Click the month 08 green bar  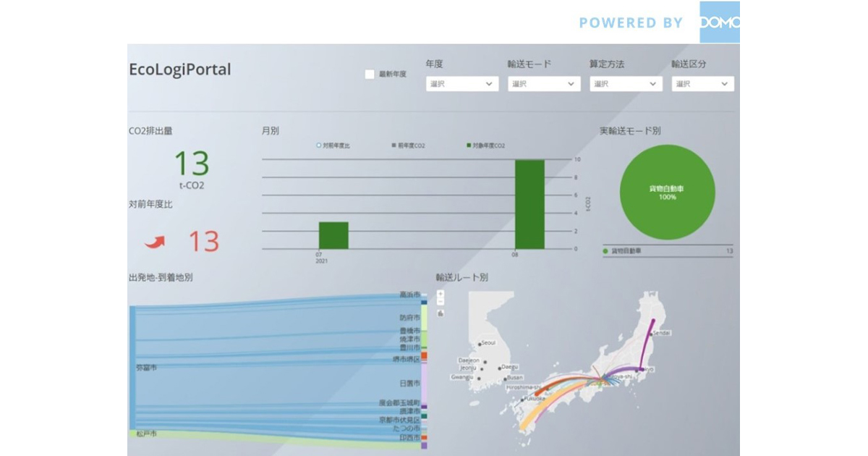click(x=529, y=204)
